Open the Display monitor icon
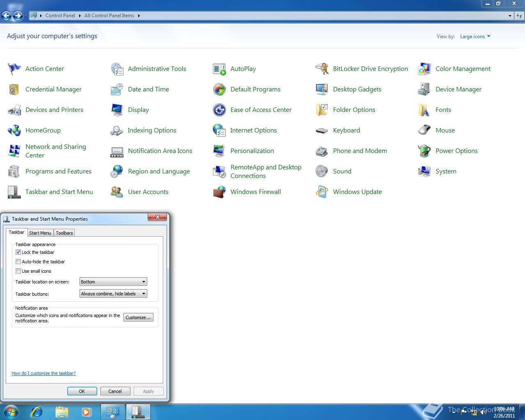Image resolution: width=525 pixels, height=420 pixels. pyautogui.click(x=117, y=110)
